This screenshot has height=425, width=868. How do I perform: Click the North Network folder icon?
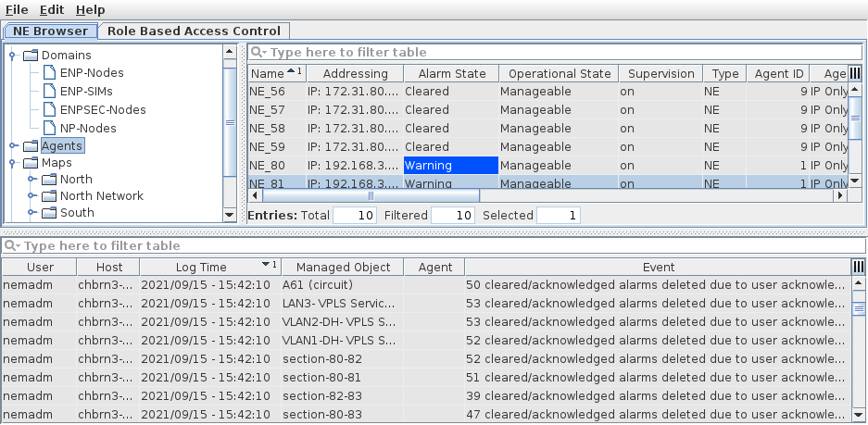(49, 196)
